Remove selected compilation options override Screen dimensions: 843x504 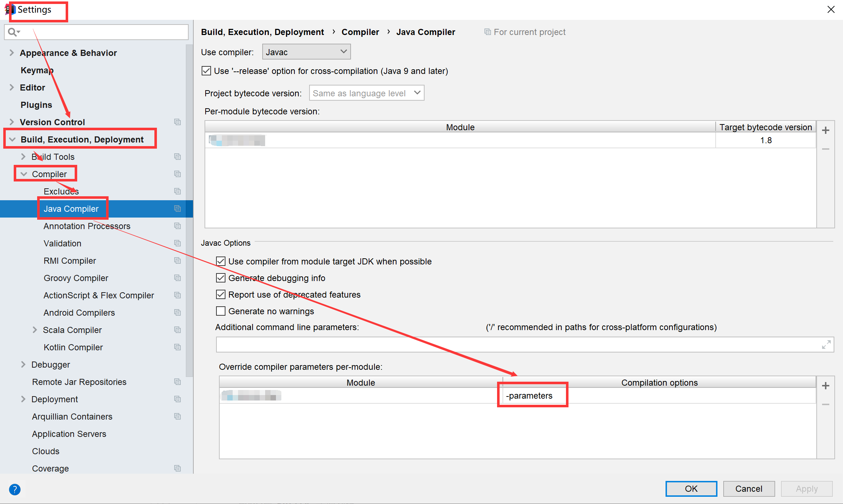point(826,404)
